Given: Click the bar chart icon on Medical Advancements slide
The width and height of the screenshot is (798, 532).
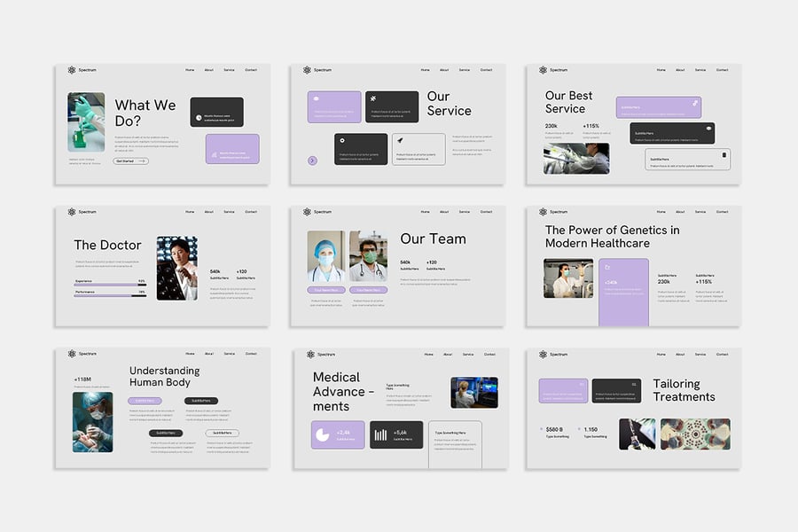Looking at the screenshot, I should [x=380, y=434].
